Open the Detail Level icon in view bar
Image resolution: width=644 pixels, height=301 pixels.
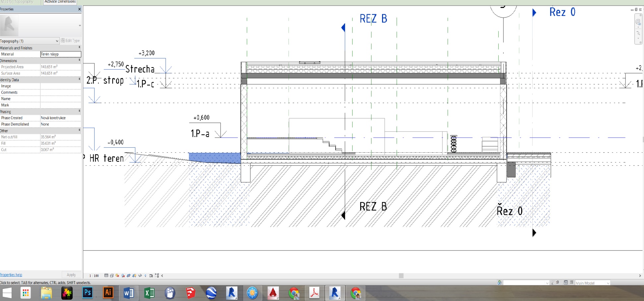(x=106, y=275)
